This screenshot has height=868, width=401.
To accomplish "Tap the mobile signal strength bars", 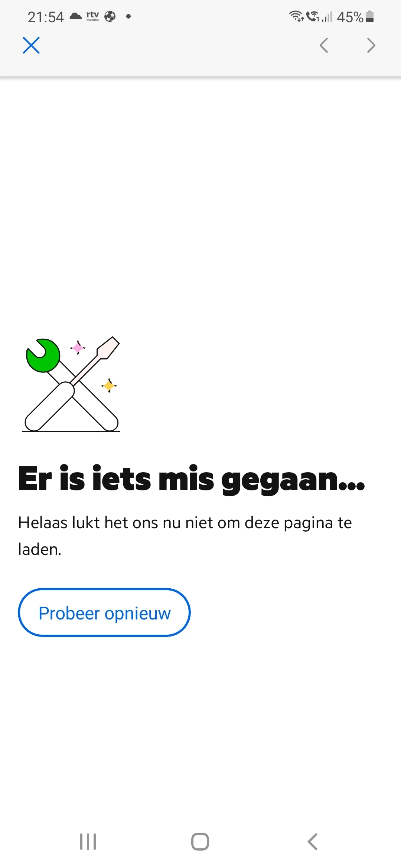I will click(x=327, y=17).
